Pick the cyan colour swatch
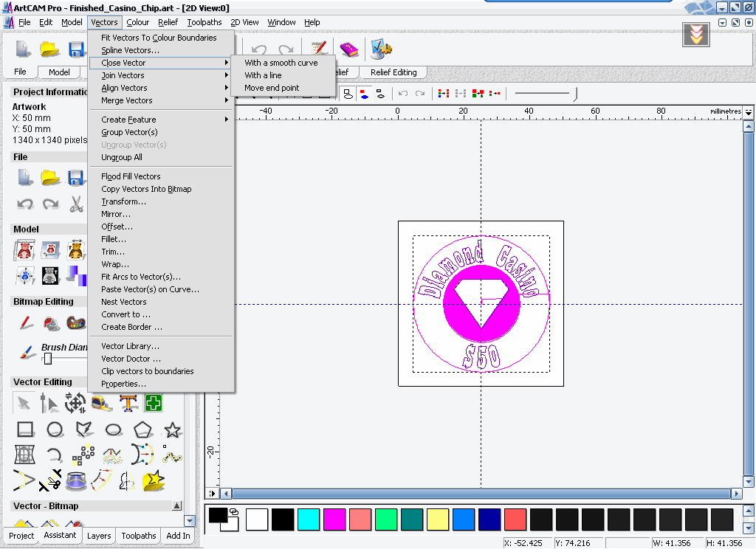 (x=309, y=519)
